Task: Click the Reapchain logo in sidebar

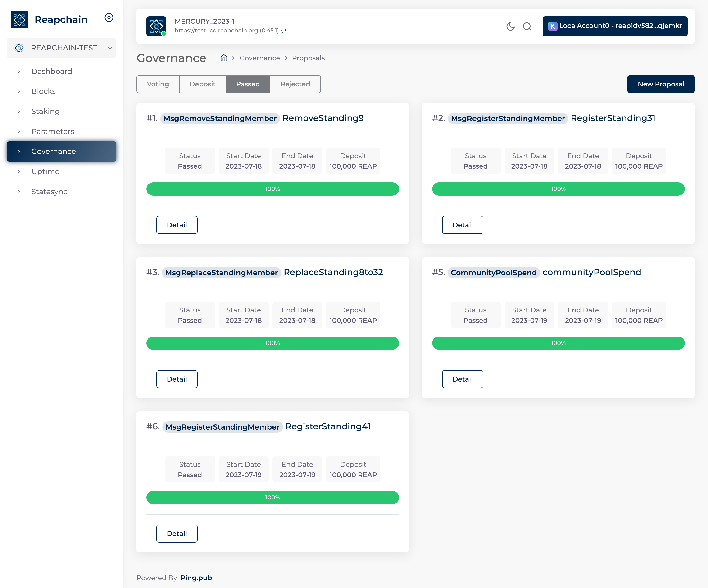Action: [19, 20]
